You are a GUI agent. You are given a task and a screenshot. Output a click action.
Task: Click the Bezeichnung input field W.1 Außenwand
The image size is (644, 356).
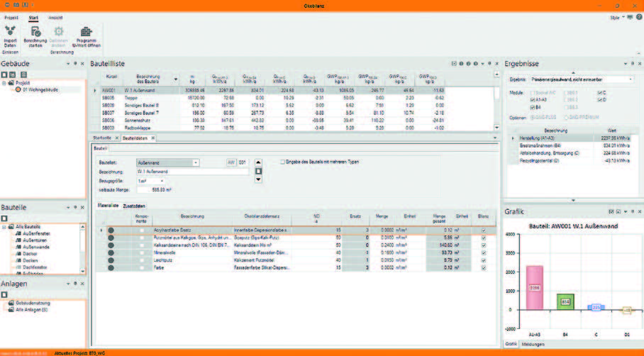pyautogui.click(x=193, y=172)
